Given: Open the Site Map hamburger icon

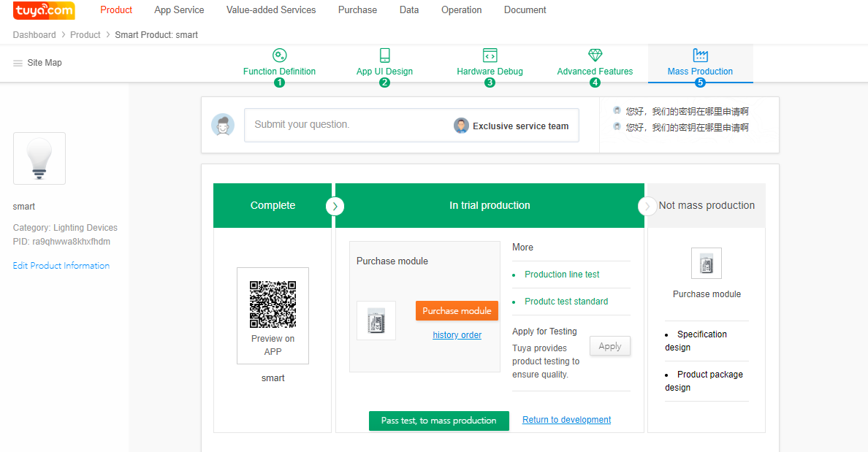Looking at the screenshot, I should [18, 64].
